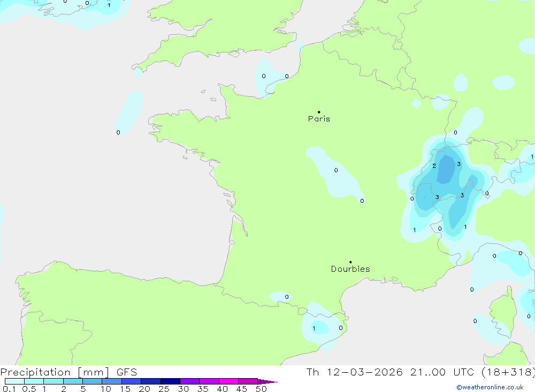Pick the 30–35 mm violet legend swatch
Image resolution: width=535 pixels, height=392 pixels.
point(190,381)
